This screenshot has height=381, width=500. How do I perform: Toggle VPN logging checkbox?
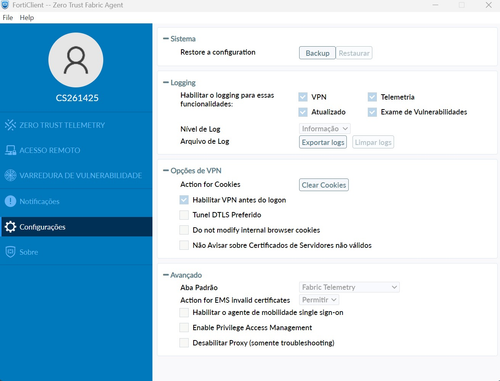tap(303, 97)
